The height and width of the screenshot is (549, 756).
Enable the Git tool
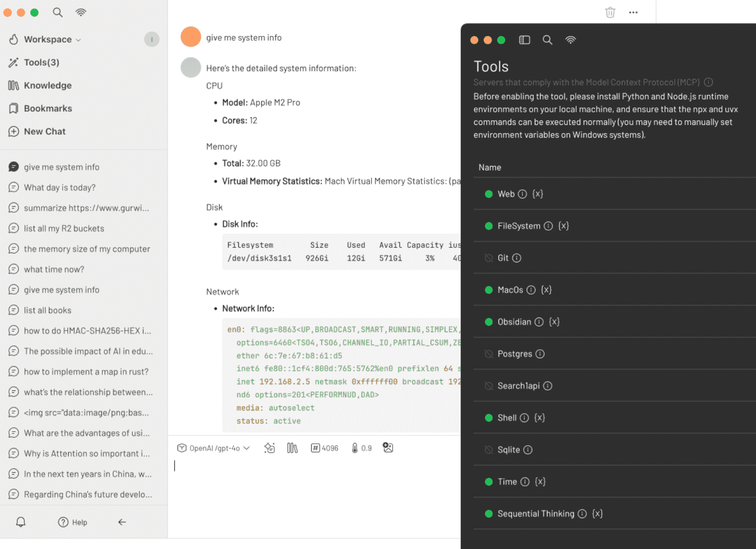[x=489, y=258]
